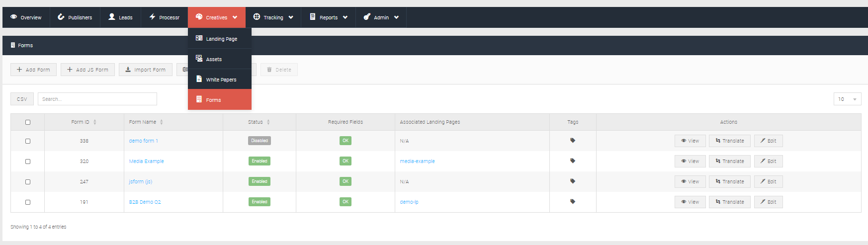Click the Import Form button
868x245 pixels.
[146, 70]
